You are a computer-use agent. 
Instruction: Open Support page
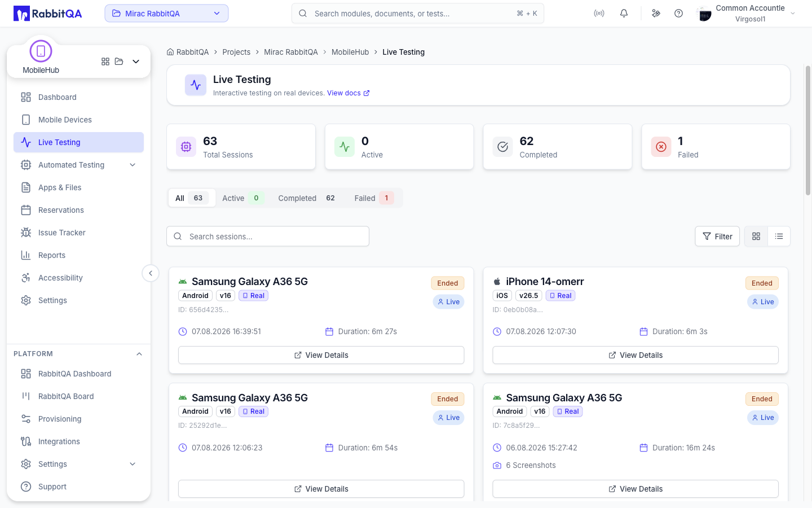point(78,487)
